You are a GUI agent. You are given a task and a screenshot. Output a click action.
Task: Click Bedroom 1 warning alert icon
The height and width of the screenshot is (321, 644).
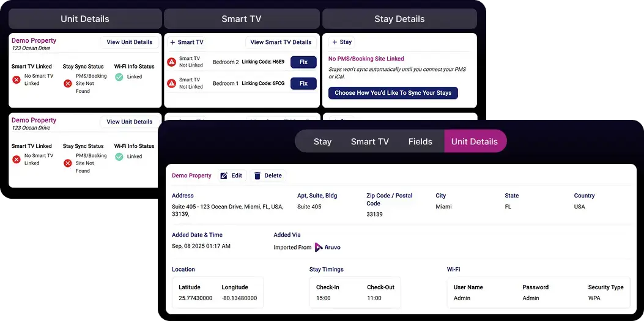(172, 83)
